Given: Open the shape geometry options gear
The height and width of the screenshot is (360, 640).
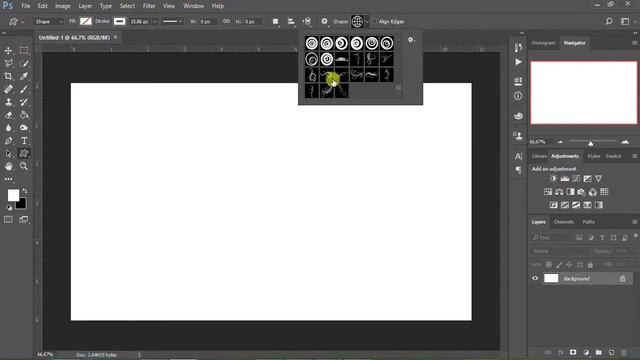Looking at the screenshot, I should click(x=324, y=21).
